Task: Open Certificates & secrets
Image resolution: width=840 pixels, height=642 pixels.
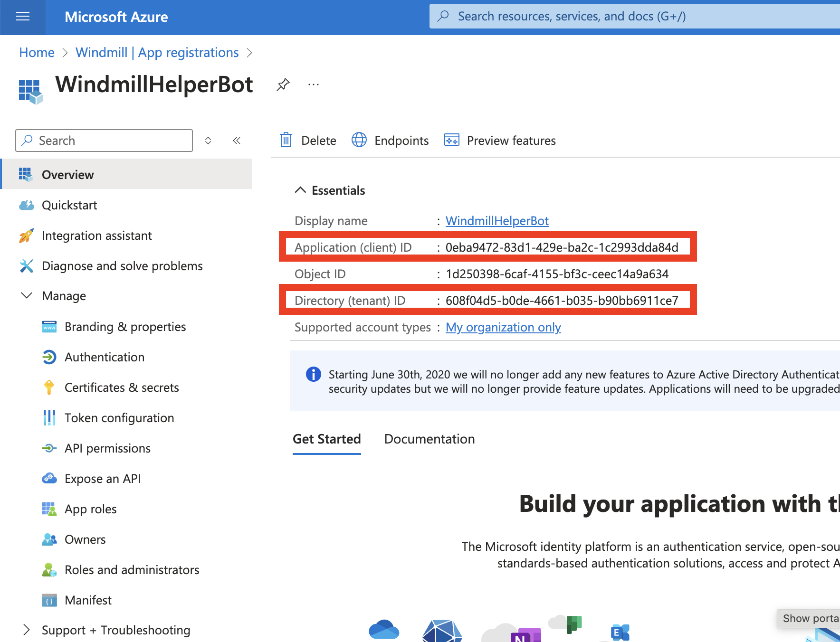Action: click(121, 387)
